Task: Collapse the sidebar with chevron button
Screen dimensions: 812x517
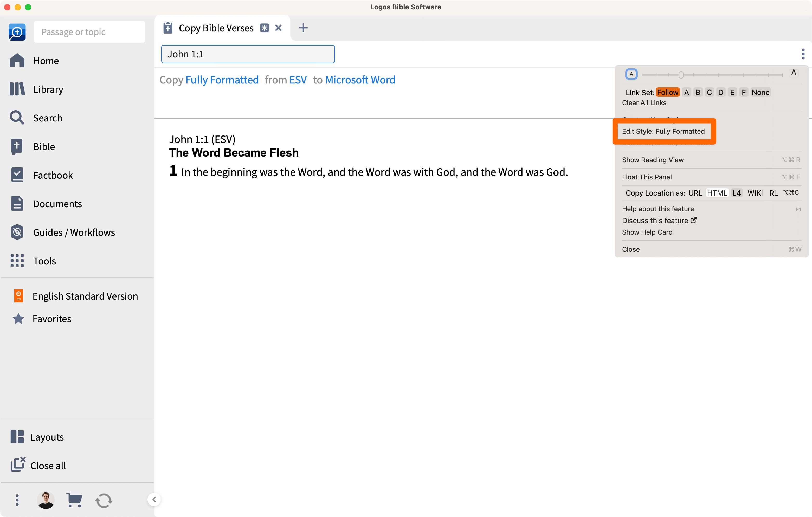Action: (x=154, y=500)
